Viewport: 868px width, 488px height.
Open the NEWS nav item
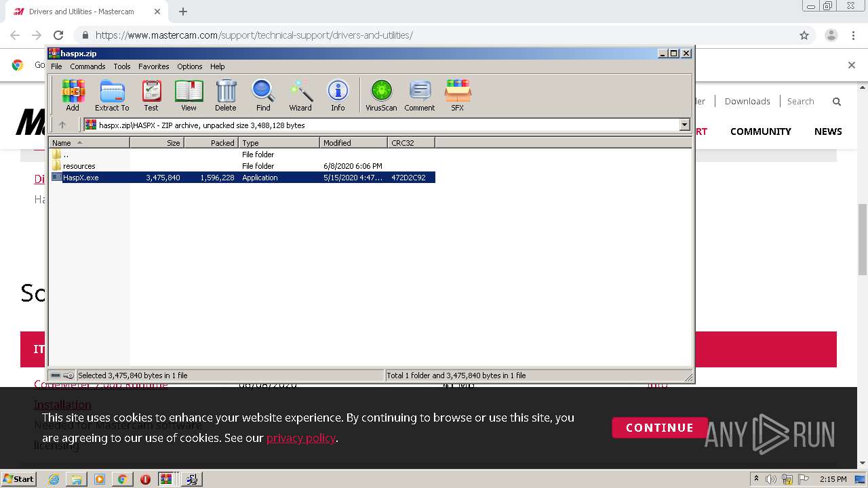[x=828, y=131]
